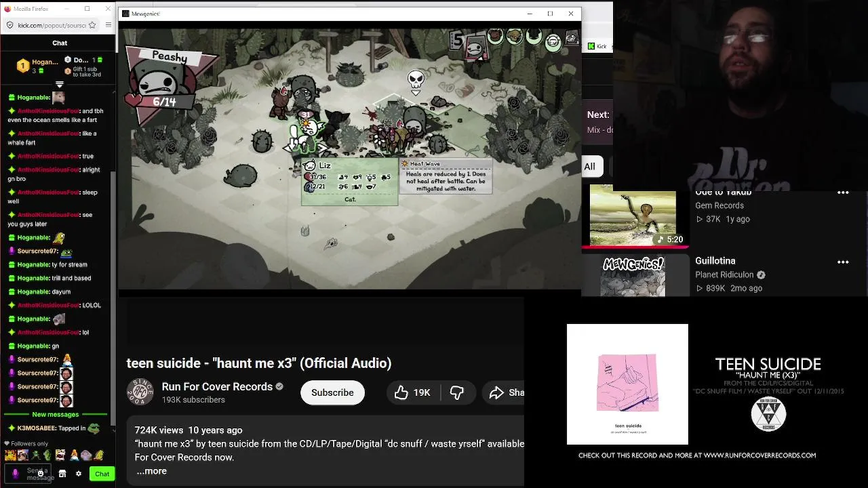Image resolution: width=868 pixels, height=488 pixels.
Task: Open Ode to Yakub video thumbnail
Action: click(x=633, y=215)
